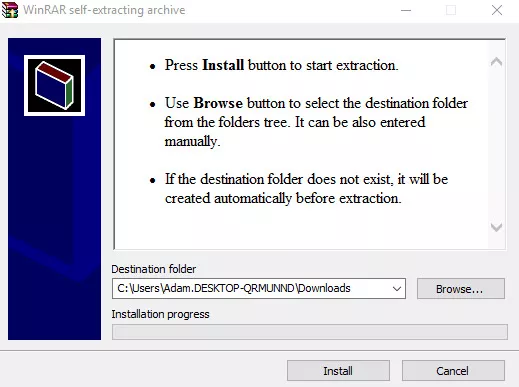Click the 'Use Browse button' instruction paragraph
The image size is (519, 387).
[316, 122]
